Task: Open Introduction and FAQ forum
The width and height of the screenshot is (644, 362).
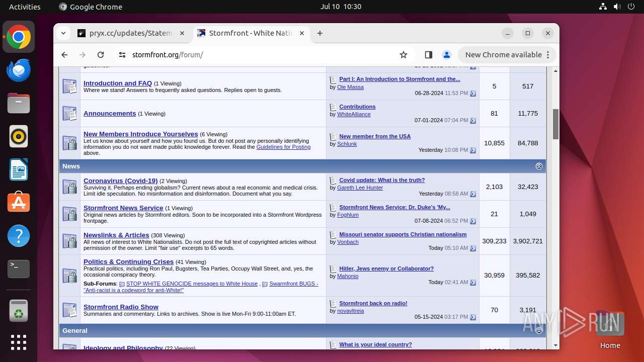Action: pyautogui.click(x=118, y=83)
